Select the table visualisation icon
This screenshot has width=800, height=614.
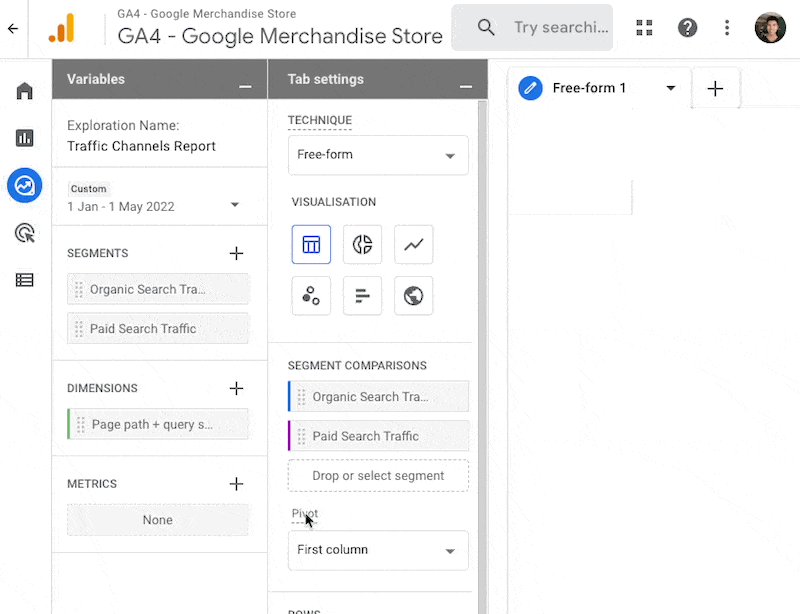tap(311, 245)
